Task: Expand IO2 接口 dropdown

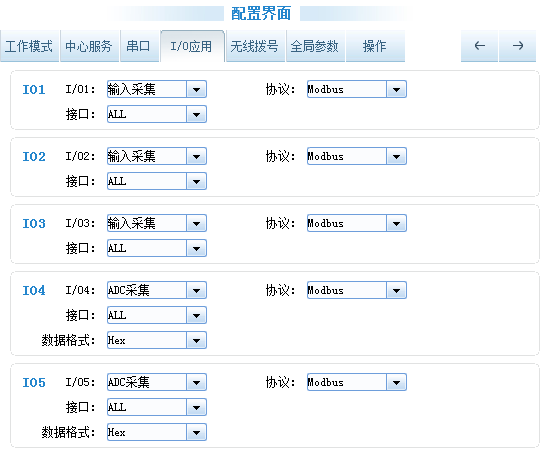Action: [x=157, y=181]
